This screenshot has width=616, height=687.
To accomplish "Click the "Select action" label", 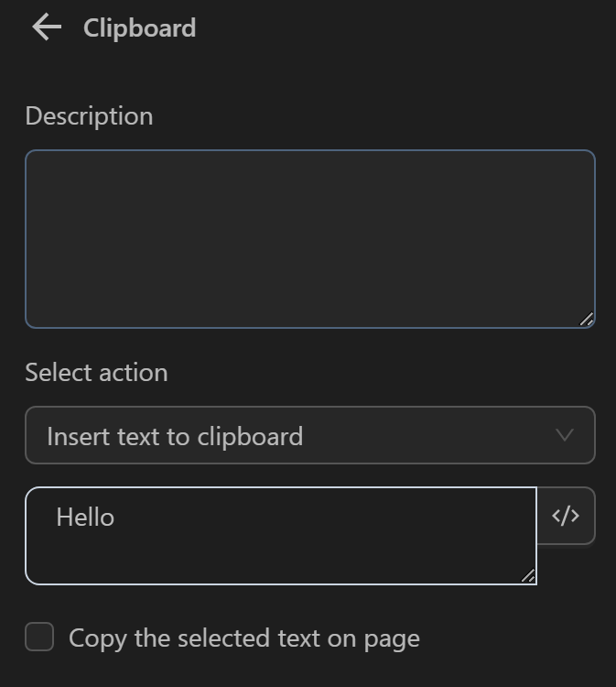I will 96,373.
